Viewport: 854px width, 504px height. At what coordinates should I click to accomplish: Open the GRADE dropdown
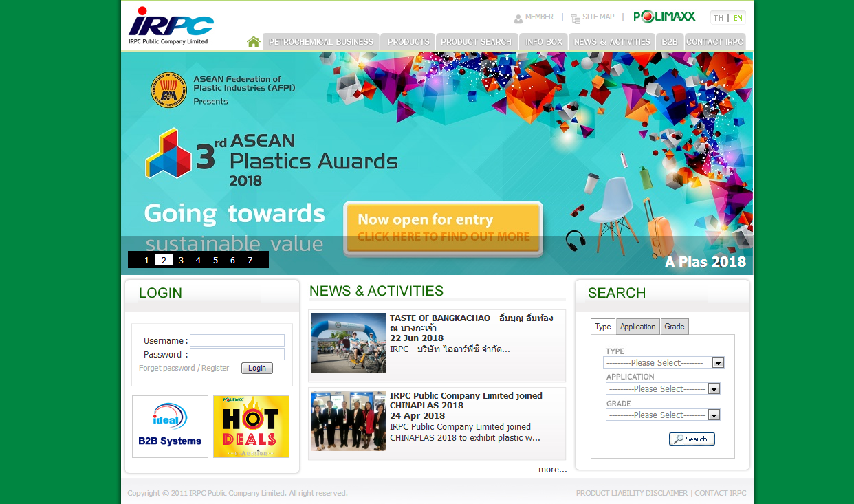714,415
